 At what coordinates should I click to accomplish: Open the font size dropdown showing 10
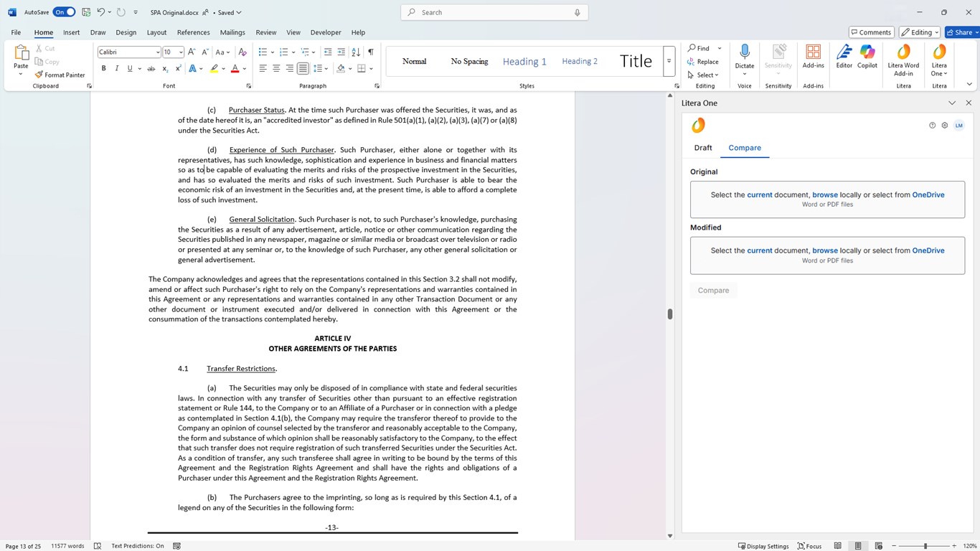(x=180, y=52)
